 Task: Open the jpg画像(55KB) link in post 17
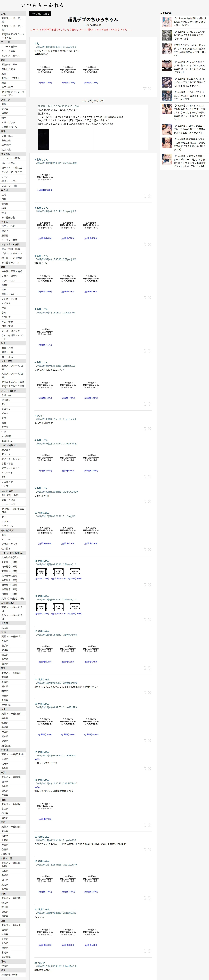coord(45,819)
